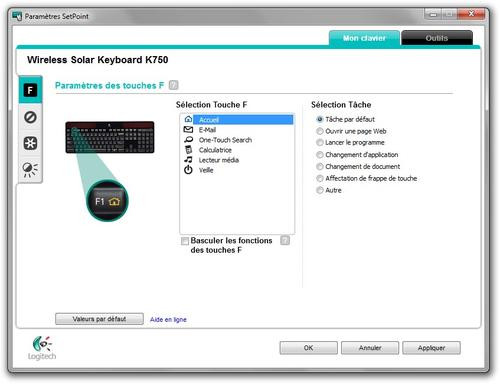Click the Appliquer button
This screenshot has height=385, width=500.
pos(432,348)
